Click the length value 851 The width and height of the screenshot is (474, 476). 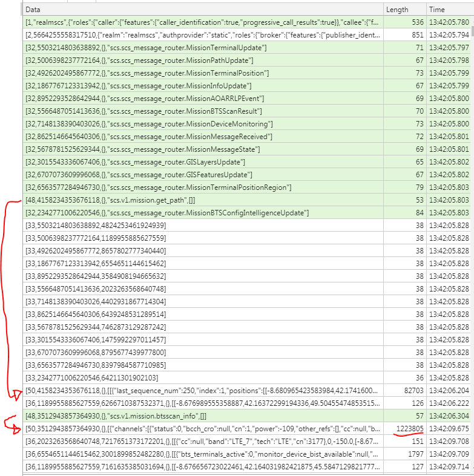coord(418,35)
